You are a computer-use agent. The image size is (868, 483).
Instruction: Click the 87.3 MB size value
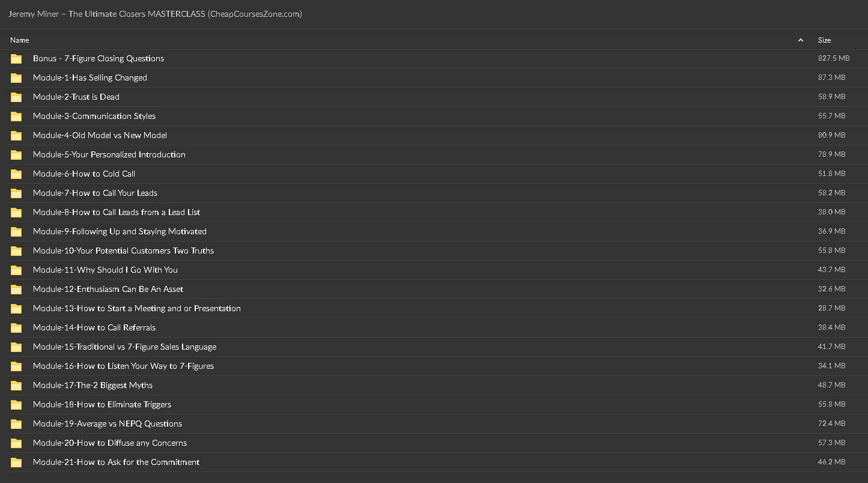pyautogui.click(x=831, y=77)
